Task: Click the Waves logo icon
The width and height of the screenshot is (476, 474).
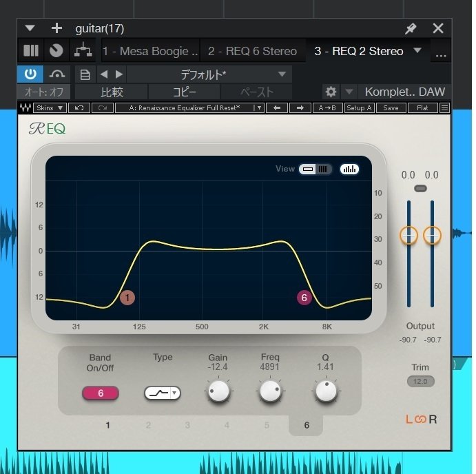Action: pyautogui.click(x=25, y=107)
